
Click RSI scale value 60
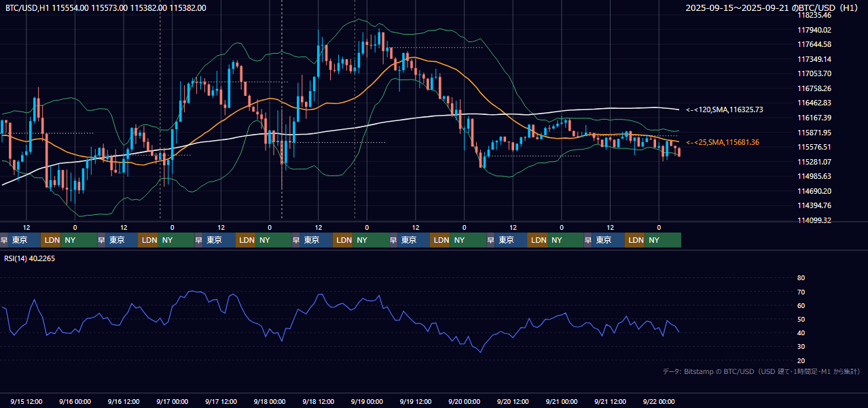(801, 305)
